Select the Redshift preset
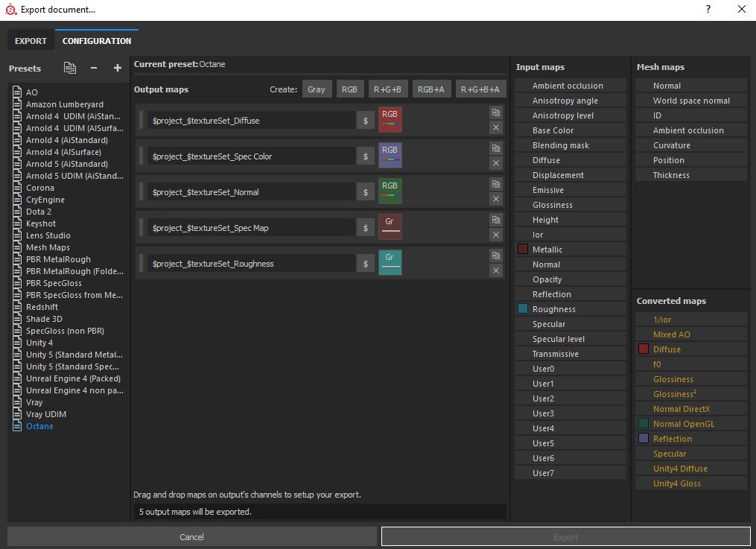This screenshot has width=756, height=549. point(42,307)
